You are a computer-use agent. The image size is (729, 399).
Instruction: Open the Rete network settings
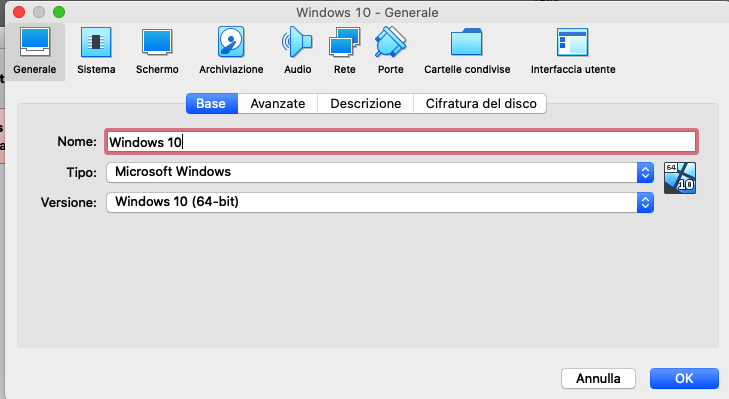(345, 51)
